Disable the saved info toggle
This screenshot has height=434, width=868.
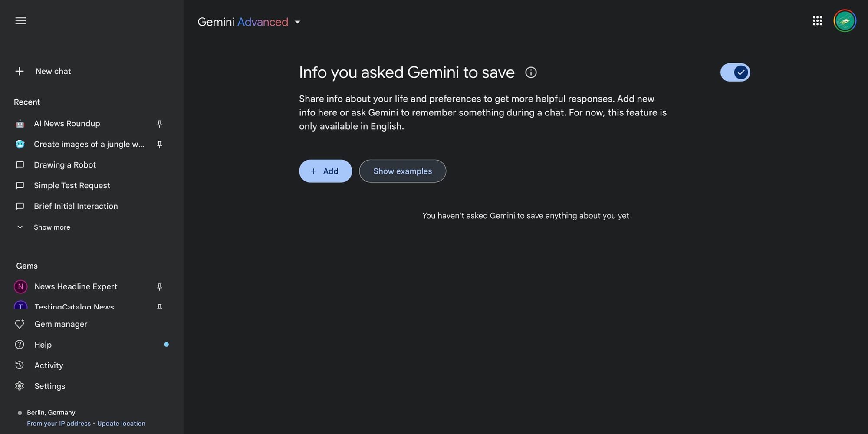(735, 72)
